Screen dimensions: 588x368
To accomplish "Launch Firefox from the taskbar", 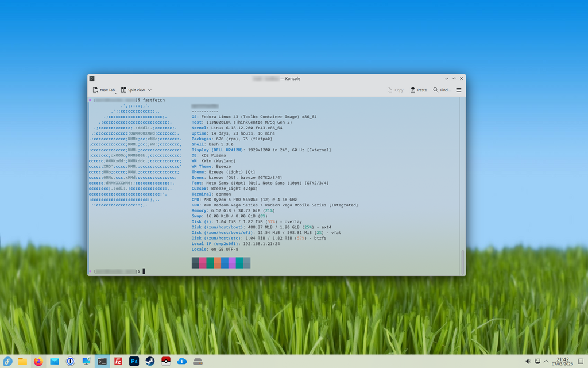I will [38, 361].
